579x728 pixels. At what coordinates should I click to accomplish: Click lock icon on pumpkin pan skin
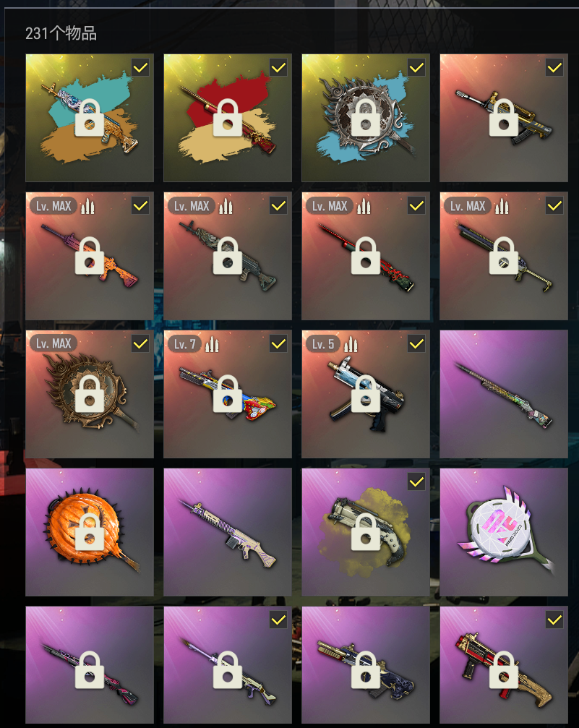coord(89,532)
